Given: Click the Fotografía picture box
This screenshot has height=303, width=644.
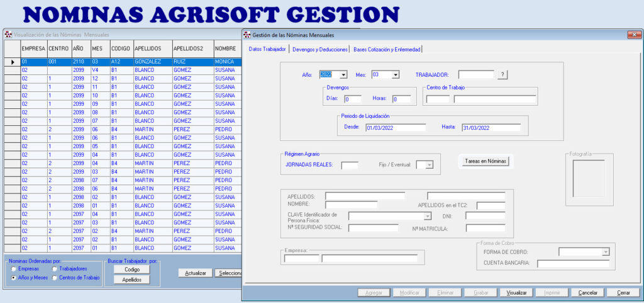Looking at the screenshot, I should click(x=589, y=179).
